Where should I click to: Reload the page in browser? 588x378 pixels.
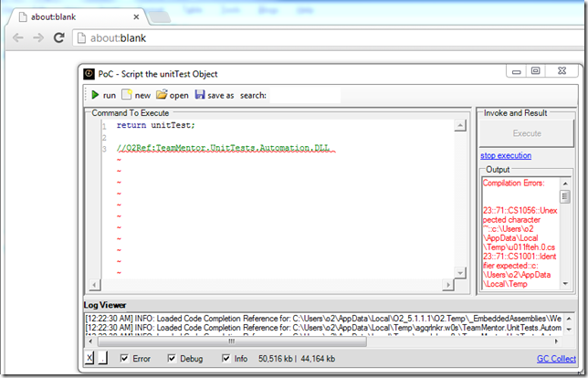[59, 37]
